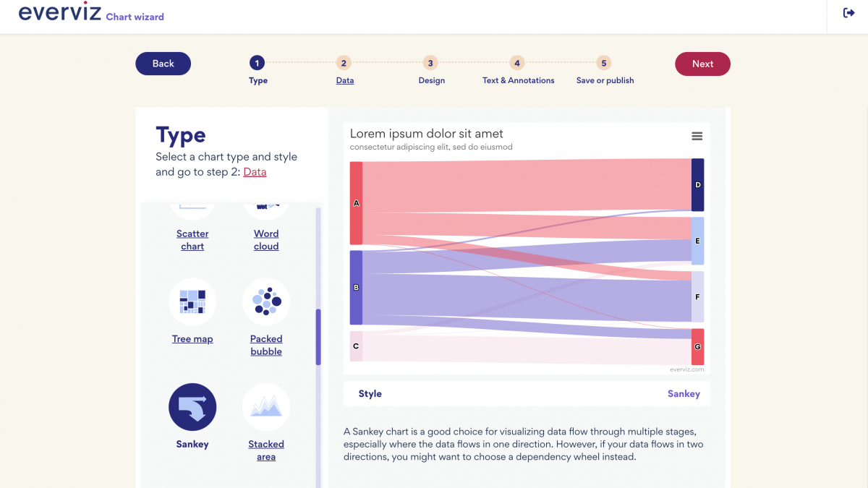This screenshot has width=868, height=488.
Task: Open the Data link in the Type description
Action: click(x=253, y=171)
